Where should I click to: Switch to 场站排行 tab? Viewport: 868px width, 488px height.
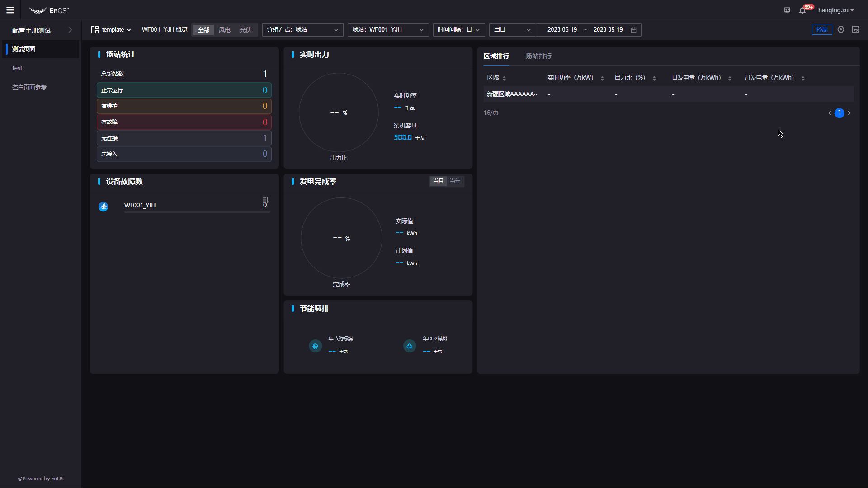(x=538, y=56)
